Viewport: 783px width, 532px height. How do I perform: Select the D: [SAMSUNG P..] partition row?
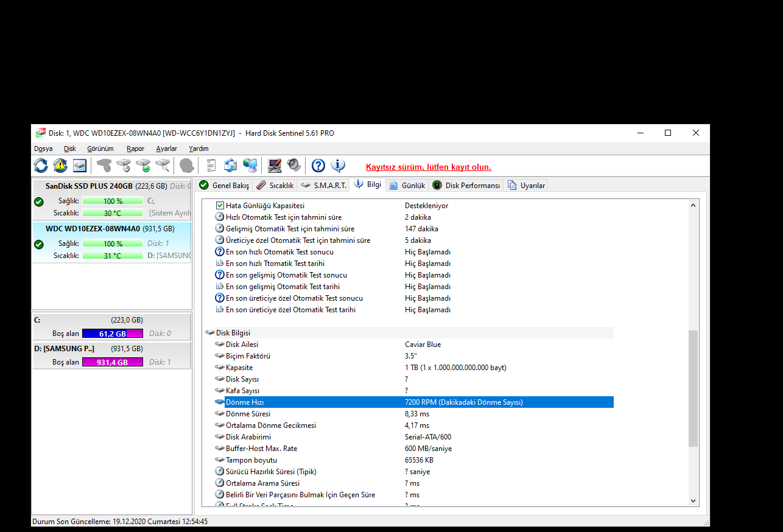point(111,349)
